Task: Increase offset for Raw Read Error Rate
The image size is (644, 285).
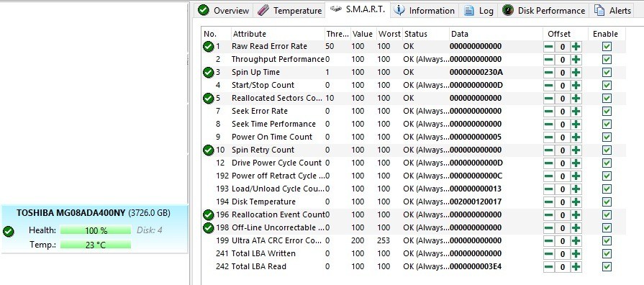Action: click(x=576, y=46)
